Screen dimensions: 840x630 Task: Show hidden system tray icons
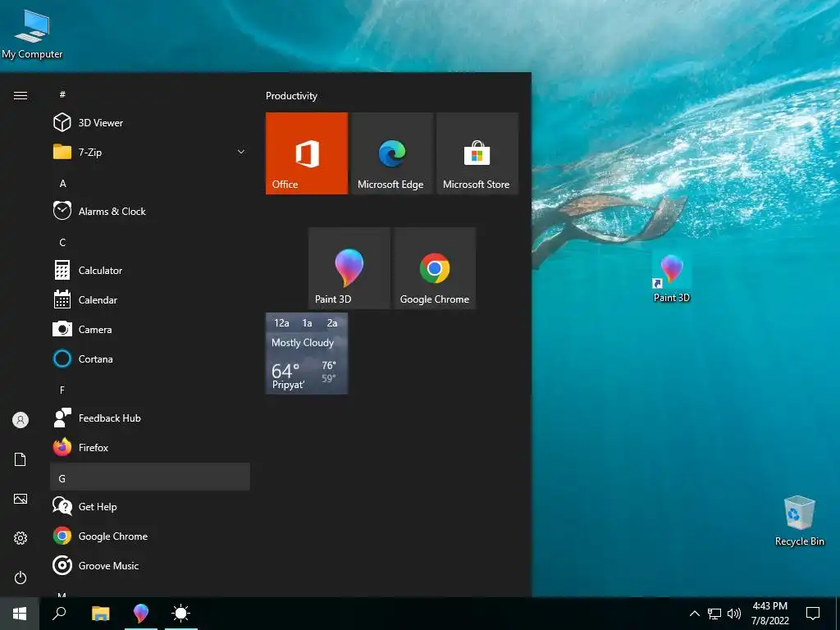coord(694,614)
